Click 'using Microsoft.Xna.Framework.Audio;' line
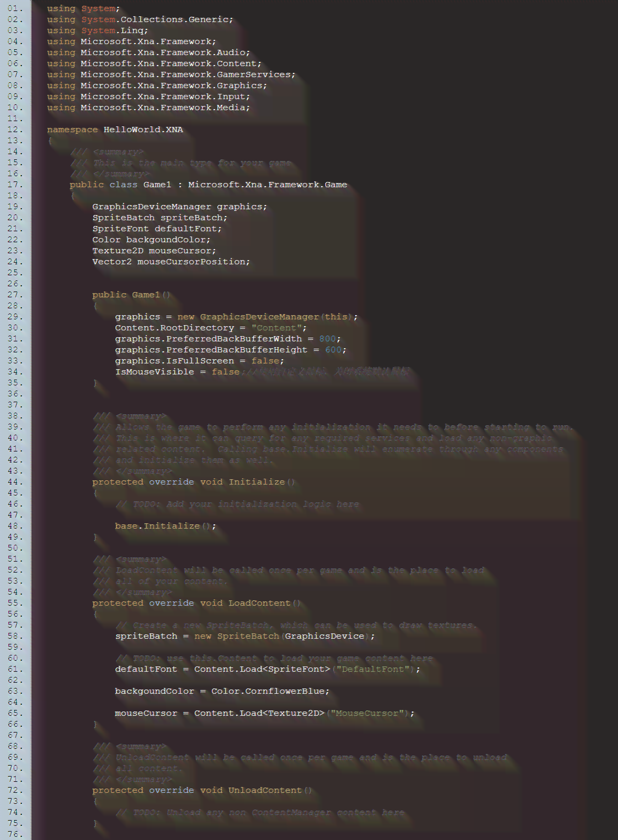The height and width of the screenshot is (840, 618). [148, 52]
